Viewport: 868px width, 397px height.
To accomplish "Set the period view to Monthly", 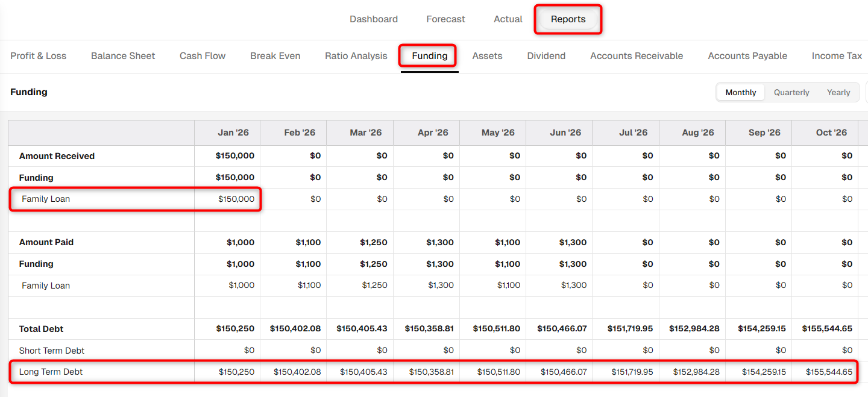I will click(741, 92).
